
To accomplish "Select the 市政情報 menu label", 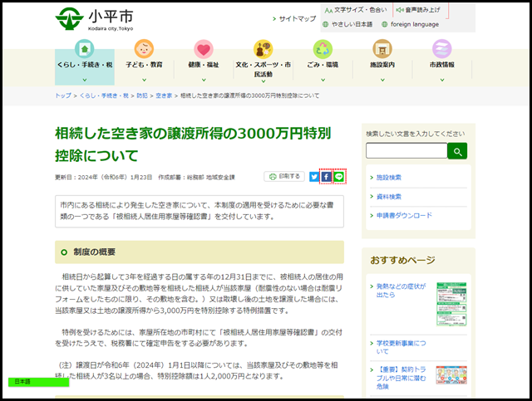I will (x=441, y=65).
